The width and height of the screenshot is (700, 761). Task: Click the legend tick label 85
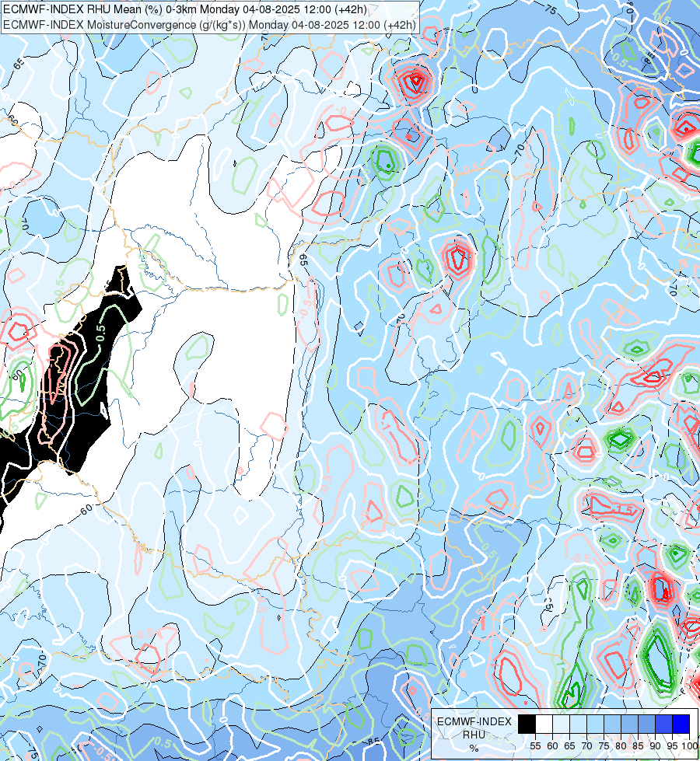click(x=638, y=746)
